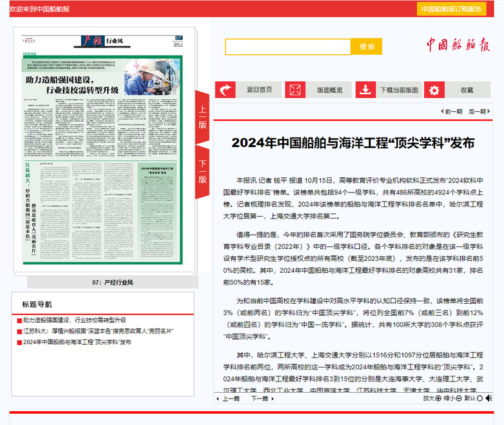Open previous article (上一篇)
The height and width of the screenshot is (425, 504).
click(x=227, y=398)
